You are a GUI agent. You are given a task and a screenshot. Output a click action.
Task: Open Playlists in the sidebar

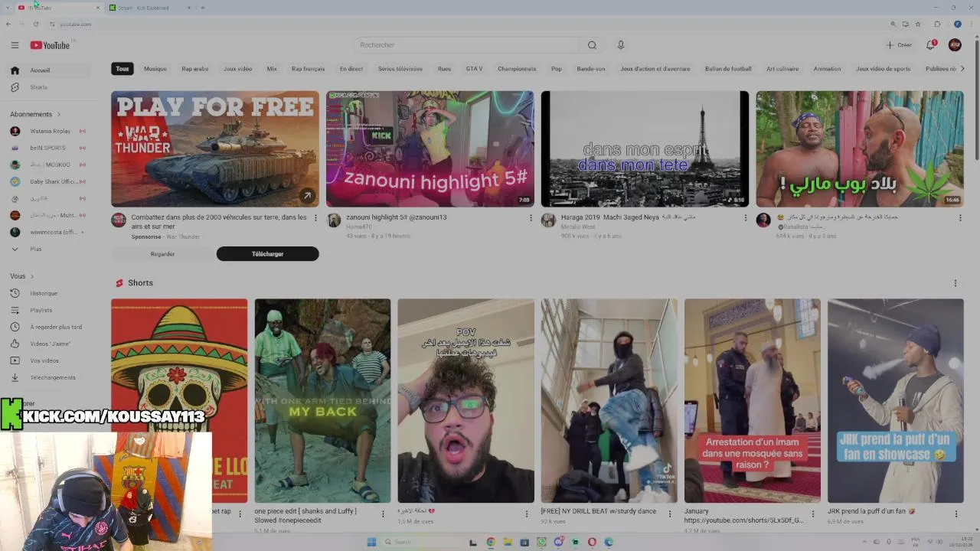tap(48, 310)
